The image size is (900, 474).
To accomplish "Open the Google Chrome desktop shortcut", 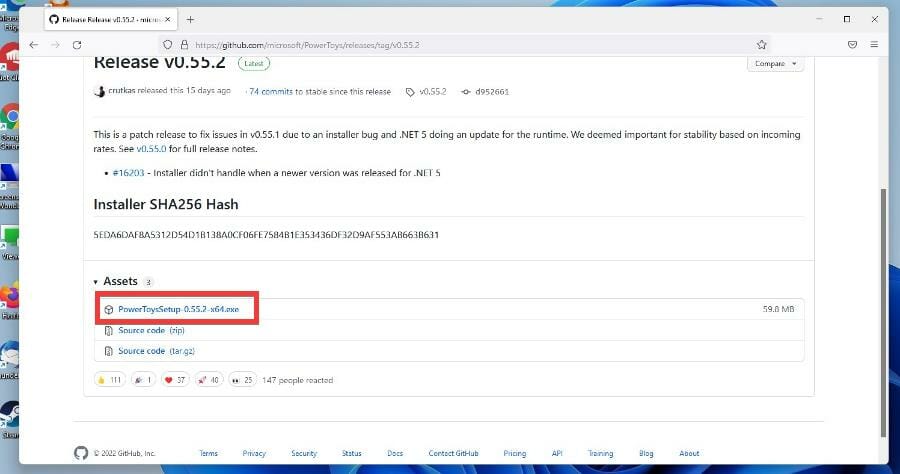I will point(9,126).
